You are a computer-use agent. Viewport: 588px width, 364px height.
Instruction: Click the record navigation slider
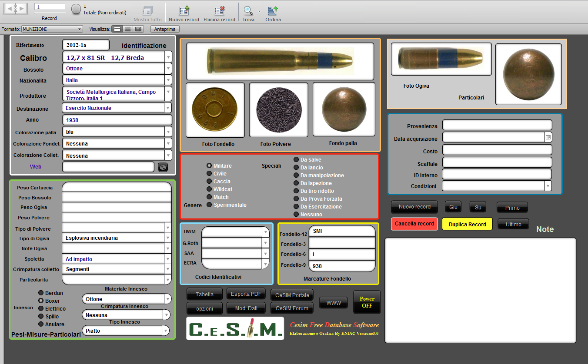[50, 12]
